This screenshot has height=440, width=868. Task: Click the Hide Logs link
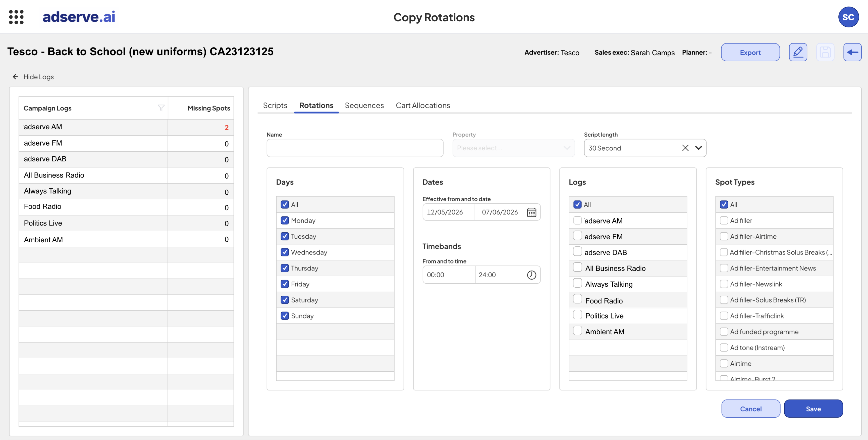pyautogui.click(x=38, y=77)
